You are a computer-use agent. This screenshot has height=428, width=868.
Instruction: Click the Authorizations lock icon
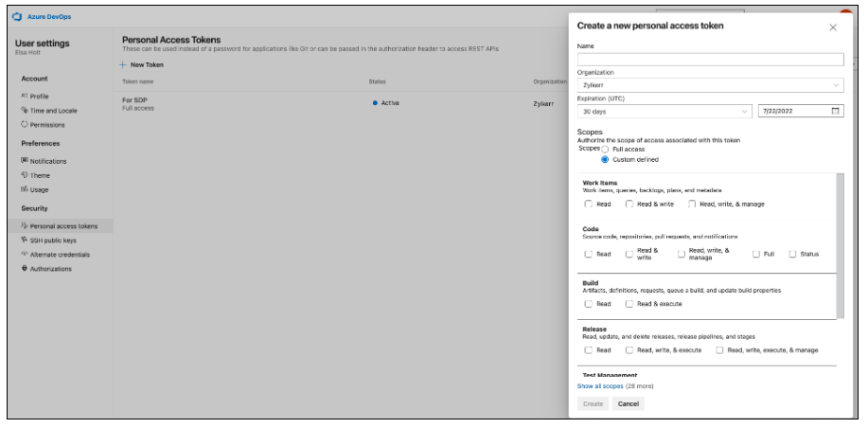tap(25, 269)
